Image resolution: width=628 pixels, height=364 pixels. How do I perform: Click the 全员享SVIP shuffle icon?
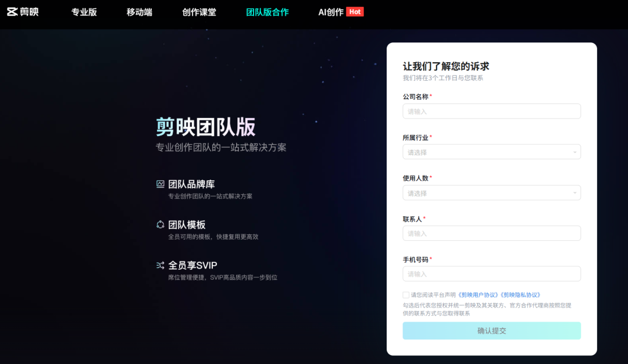click(160, 265)
